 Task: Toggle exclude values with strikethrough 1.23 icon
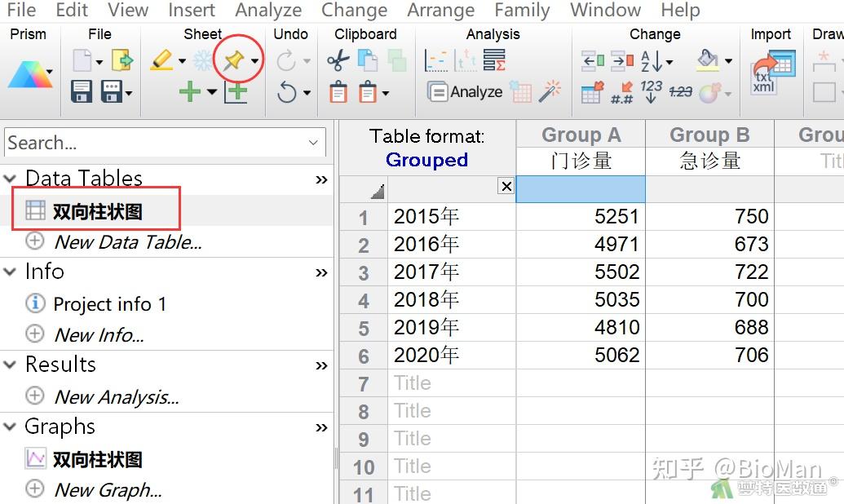[x=681, y=91]
